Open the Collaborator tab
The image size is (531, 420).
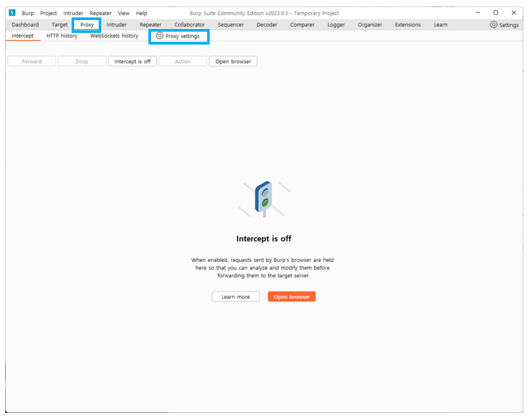pyautogui.click(x=189, y=25)
